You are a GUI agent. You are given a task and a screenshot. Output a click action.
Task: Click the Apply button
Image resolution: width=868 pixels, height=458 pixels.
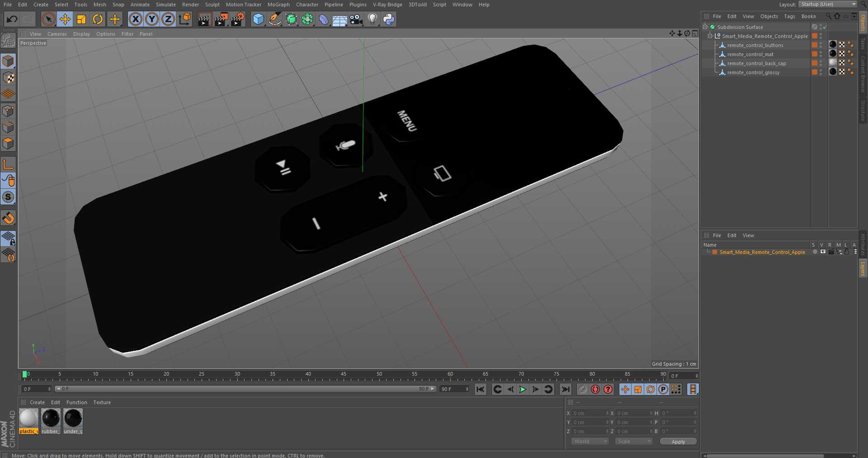[x=678, y=441]
